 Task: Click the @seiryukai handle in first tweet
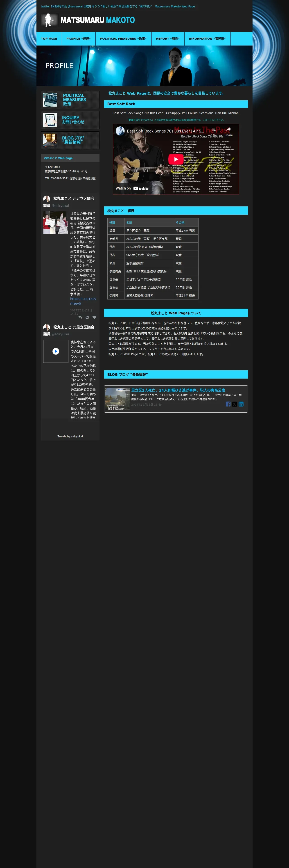pyautogui.click(x=60, y=206)
